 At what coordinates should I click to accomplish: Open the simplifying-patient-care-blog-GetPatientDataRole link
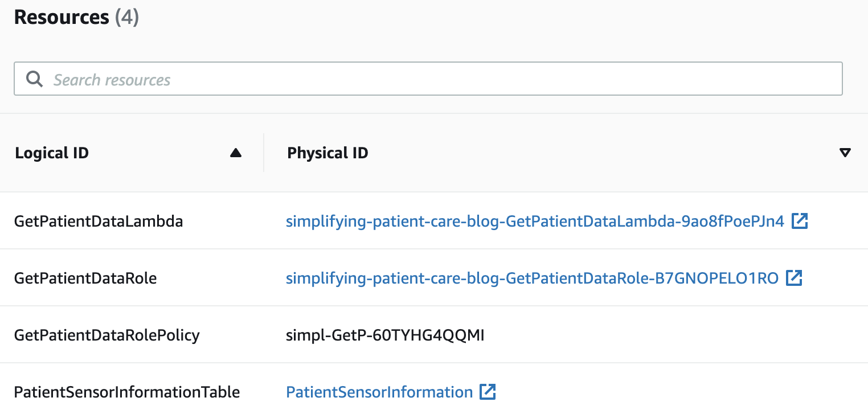pos(531,278)
